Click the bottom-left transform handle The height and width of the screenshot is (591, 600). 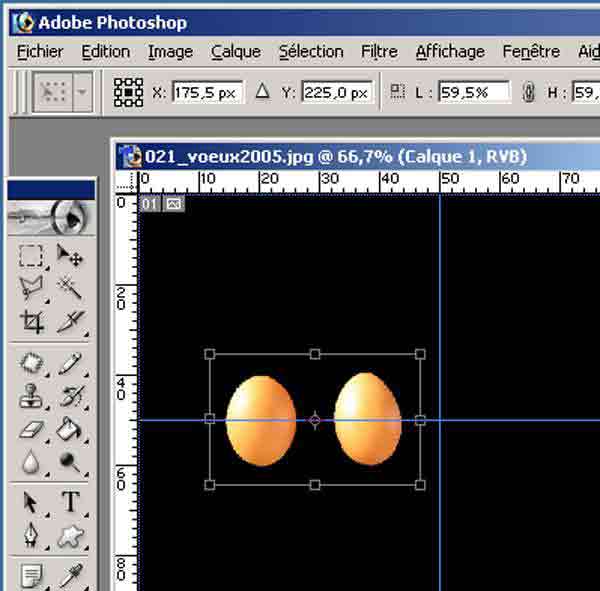coord(210,485)
